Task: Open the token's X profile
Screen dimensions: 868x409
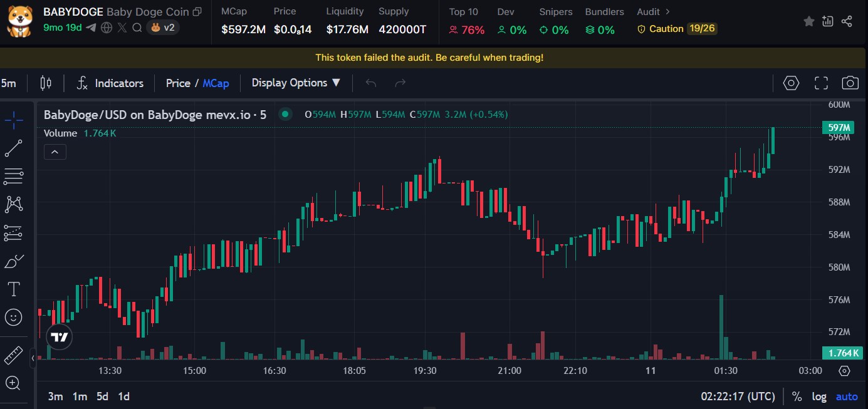Action: click(122, 28)
